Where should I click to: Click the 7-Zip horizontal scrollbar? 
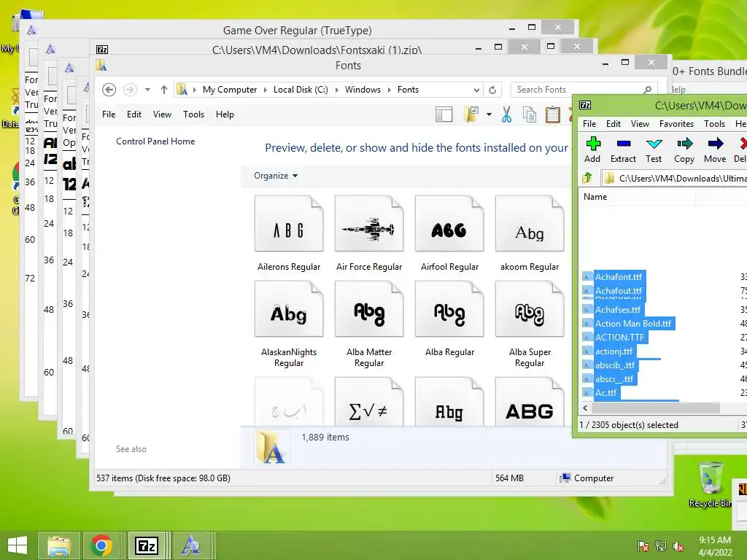click(x=655, y=408)
